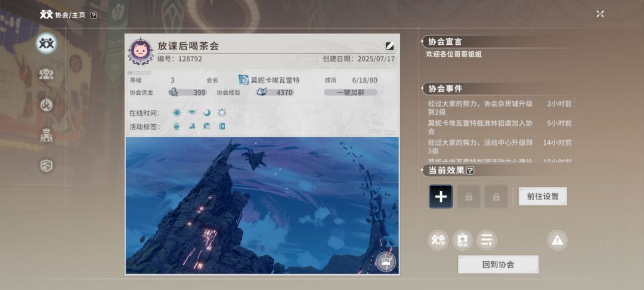This screenshot has height=290, width=644.
Task: Click the all-day circle online-time icon
Action: [x=222, y=113]
